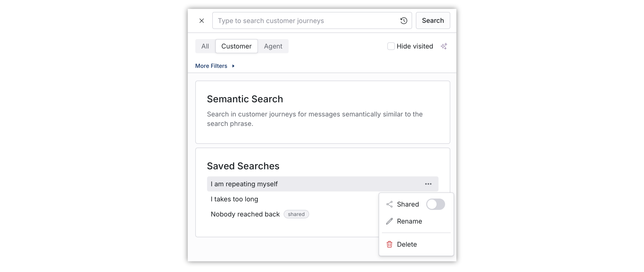This screenshot has height=272, width=644.
Task: Click the pencil Rename icon
Action: [x=390, y=221]
